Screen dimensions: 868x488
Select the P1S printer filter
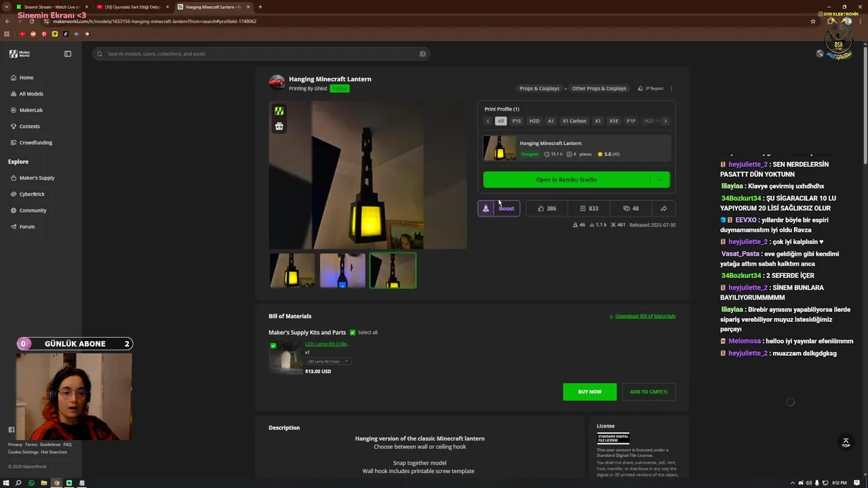pos(516,121)
